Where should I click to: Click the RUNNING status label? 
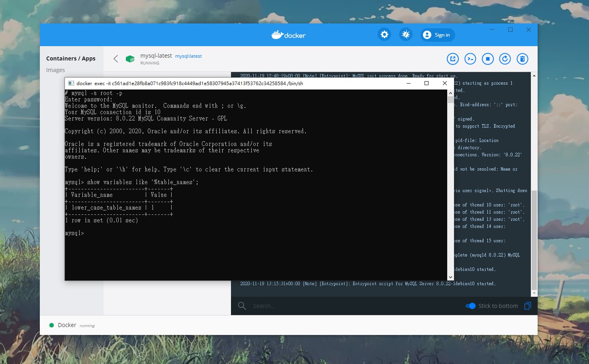coord(150,63)
